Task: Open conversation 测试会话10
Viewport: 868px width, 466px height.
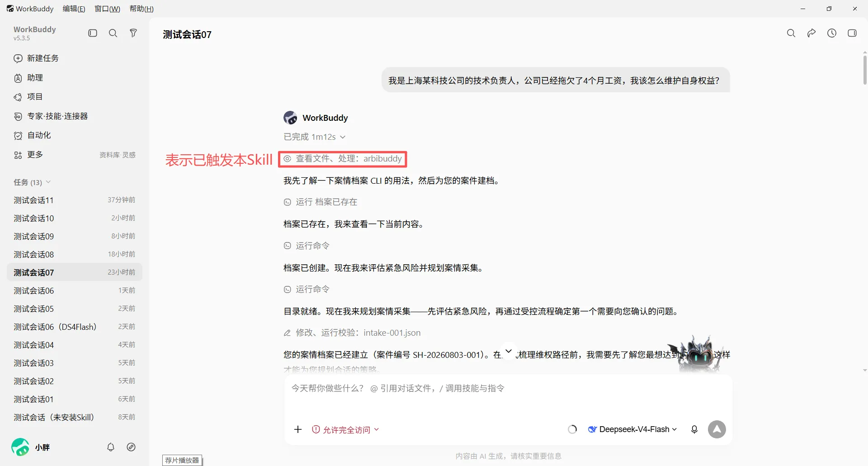Action: click(x=75, y=218)
